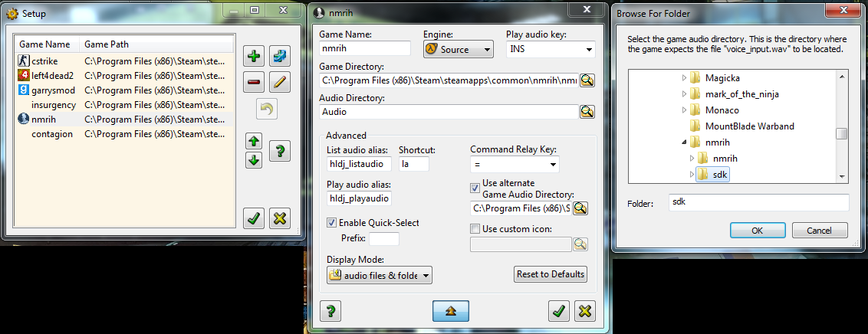Sort by Game Path column header
This screenshot has height=334, width=868.
(x=157, y=44)
